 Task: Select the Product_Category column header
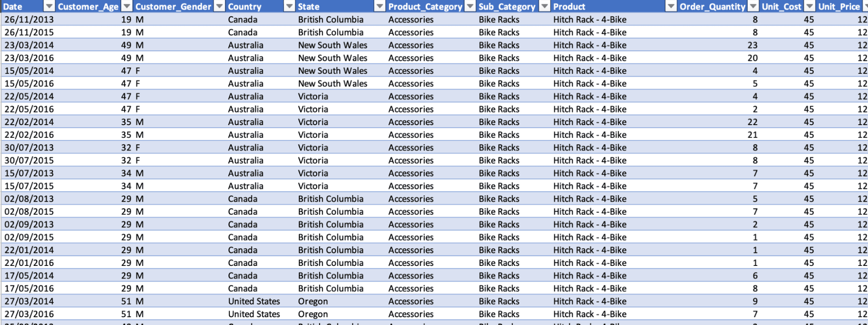point(426,7)
